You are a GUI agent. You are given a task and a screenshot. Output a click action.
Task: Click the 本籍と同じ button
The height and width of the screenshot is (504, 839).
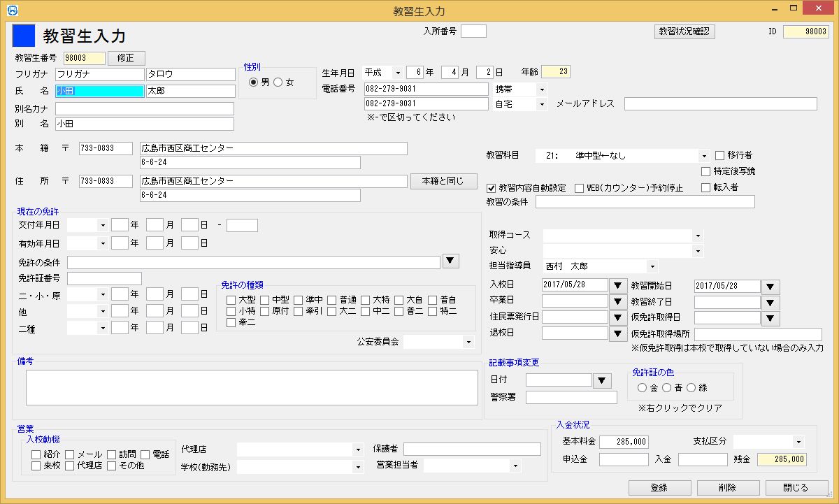pos(444,181)
